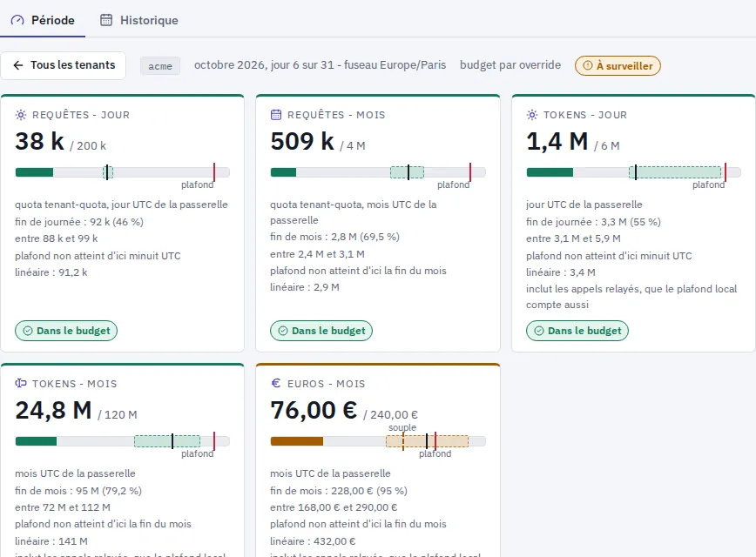The image size is (756, 557).
Task: Click the 76,00 € monthly spend value
Action: coord(314,411)
